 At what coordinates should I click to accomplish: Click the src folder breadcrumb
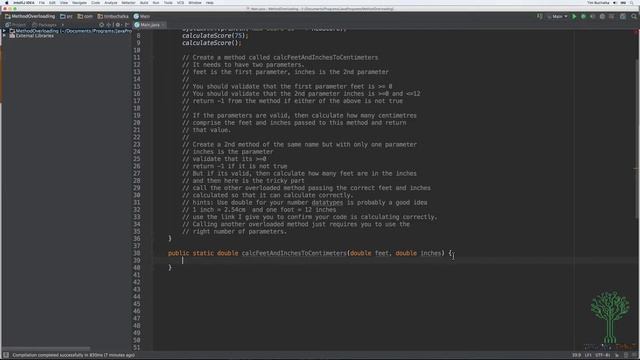click(x=67, y=16)
